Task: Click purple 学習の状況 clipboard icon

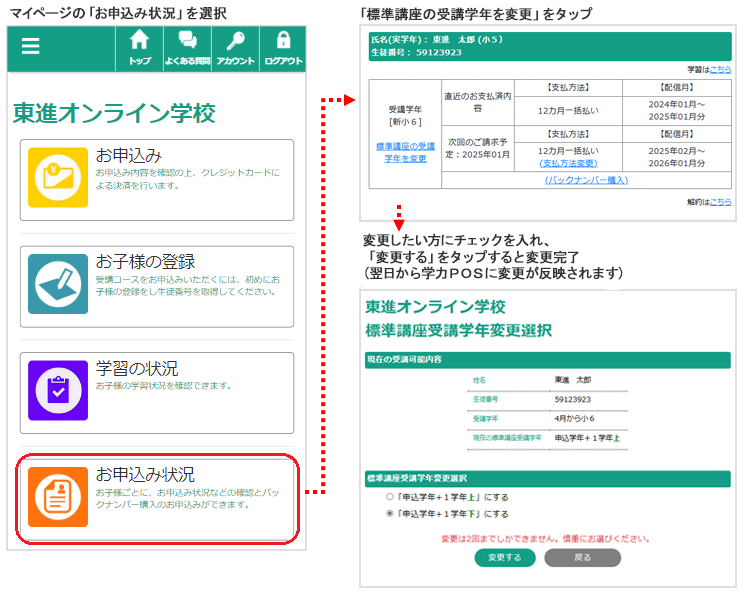Action: [x=58, y=390]
